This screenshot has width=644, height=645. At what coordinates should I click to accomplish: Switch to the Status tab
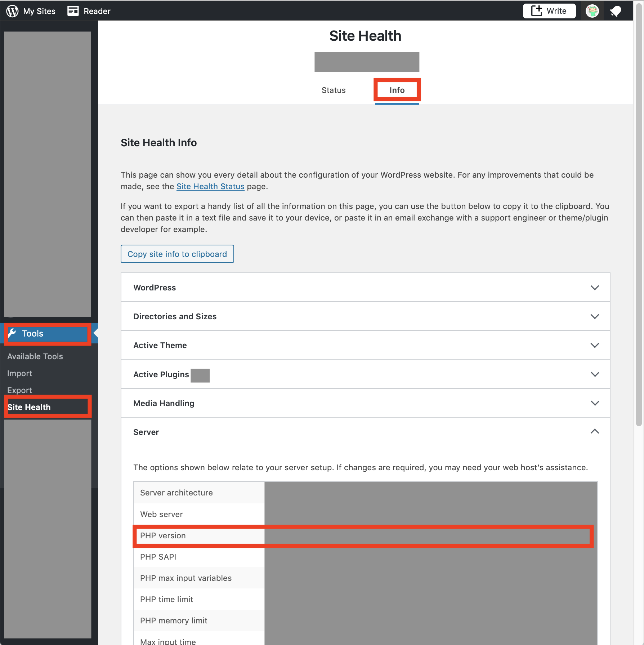pyautogui.click(x=334, y=90)
